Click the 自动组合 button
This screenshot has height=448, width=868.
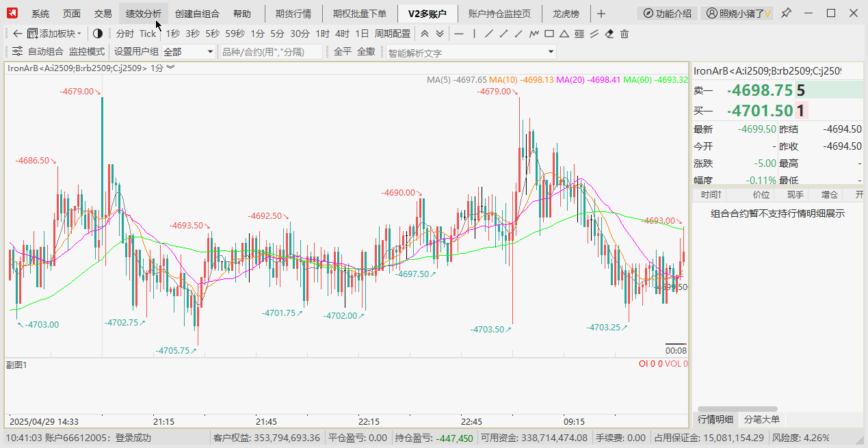(x=46, y=51)
